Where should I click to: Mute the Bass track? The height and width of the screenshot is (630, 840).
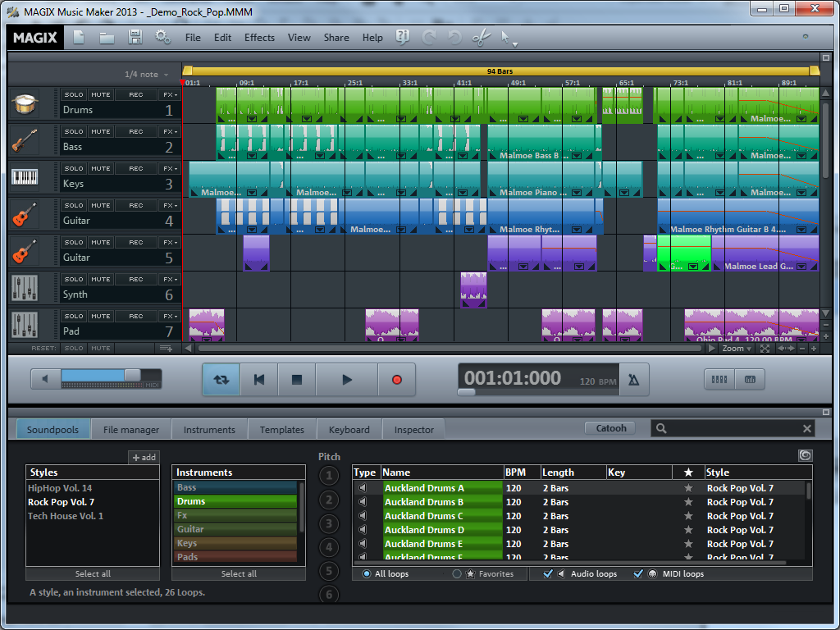(100, 132)
